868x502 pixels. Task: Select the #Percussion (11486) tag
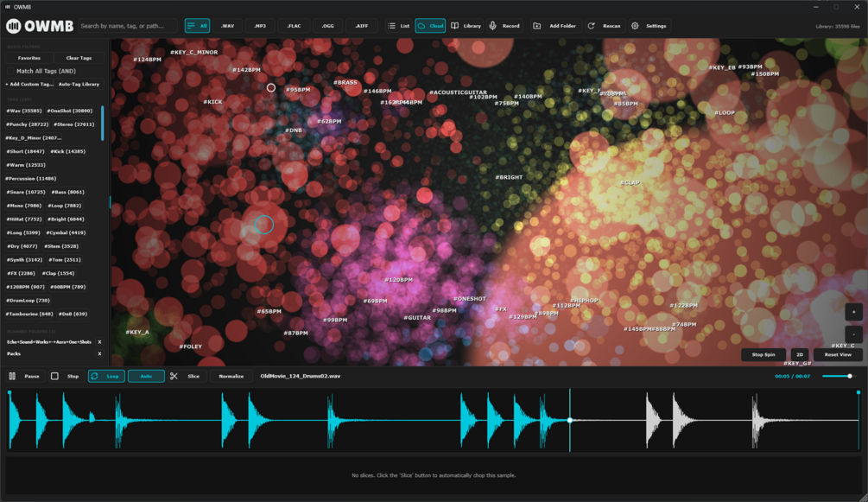coord(31,178)
